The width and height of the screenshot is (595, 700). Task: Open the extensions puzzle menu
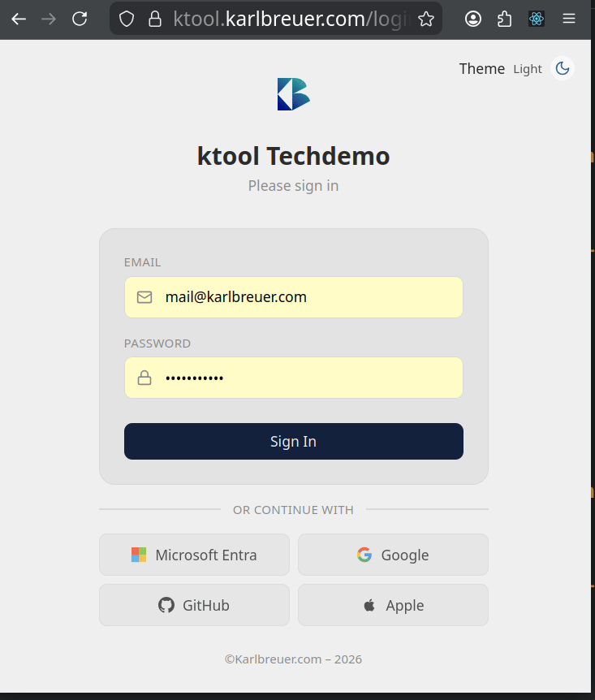click(504, 18)
